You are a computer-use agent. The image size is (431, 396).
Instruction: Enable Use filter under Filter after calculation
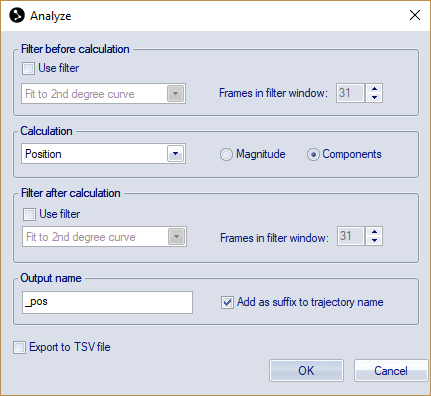pos(29,214)
